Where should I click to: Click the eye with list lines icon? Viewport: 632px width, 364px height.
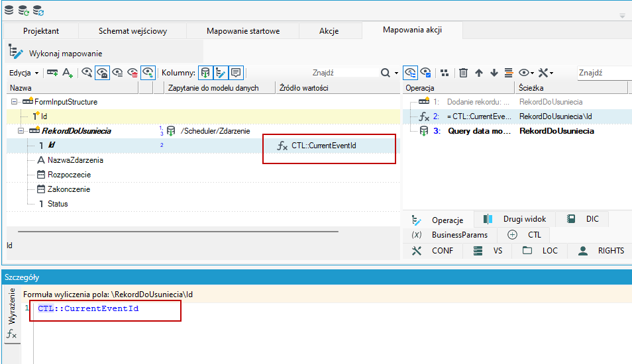coord(117,73)
